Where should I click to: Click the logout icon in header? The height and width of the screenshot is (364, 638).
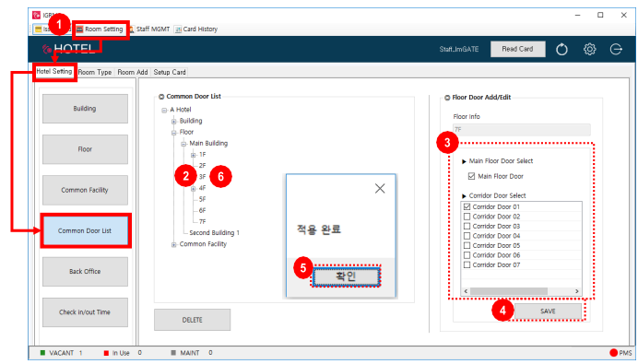point(616,49)
